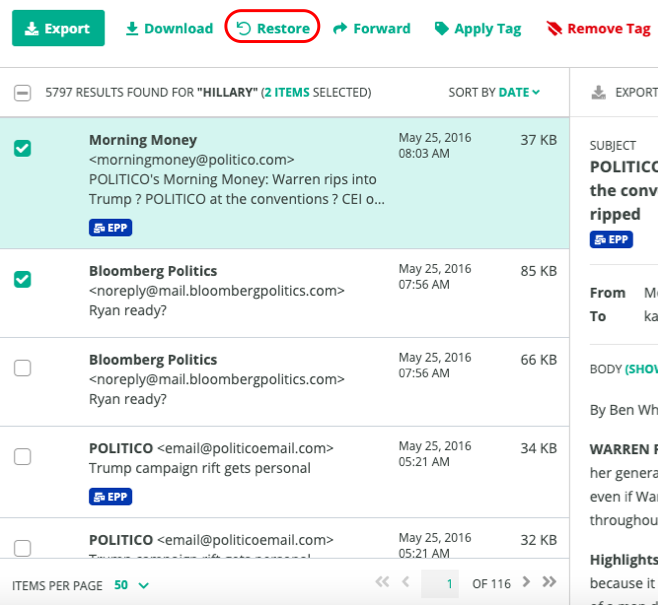Open the items per page 50 dropdown
658x605 pixels.
tap(131, 585)
